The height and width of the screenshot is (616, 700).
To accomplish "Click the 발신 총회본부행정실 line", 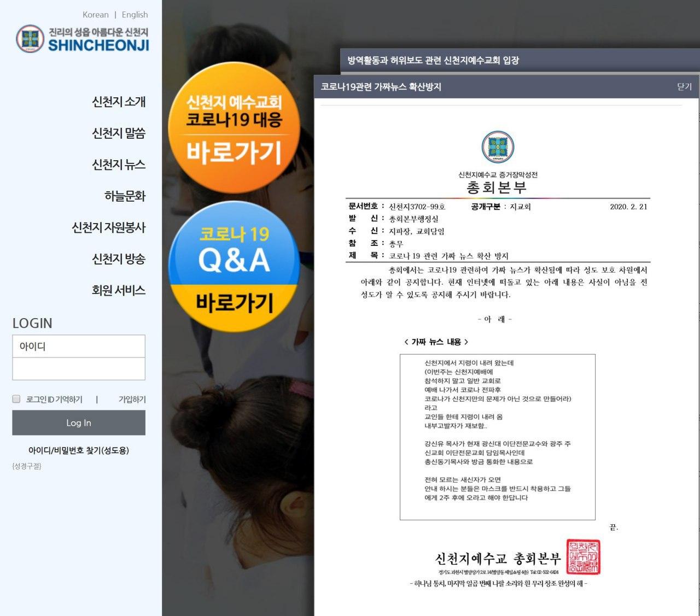I will (x=394, y=219).
